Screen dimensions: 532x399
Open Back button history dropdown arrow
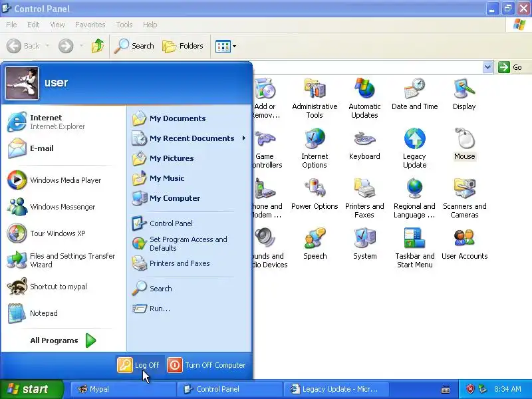coord(47,46)
